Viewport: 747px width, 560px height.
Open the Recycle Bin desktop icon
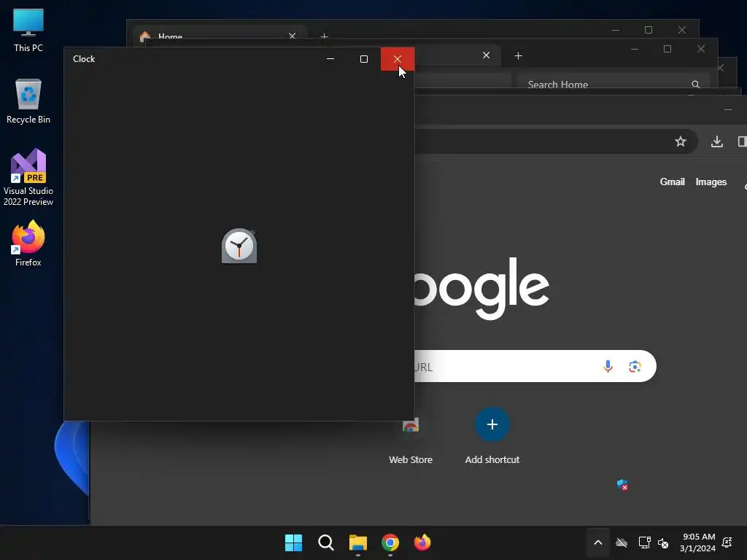(28, 101)
